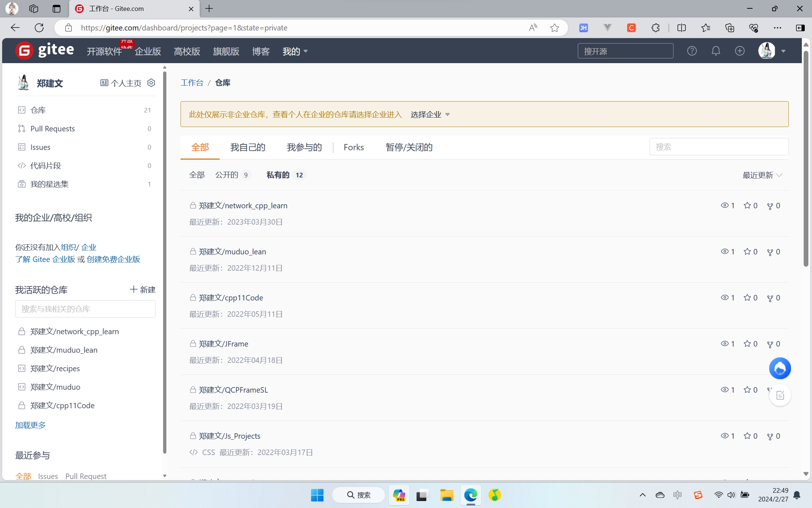Open File Explorer from the taskbar
This screenshot has height=508, width=812.
coord(447,495)
